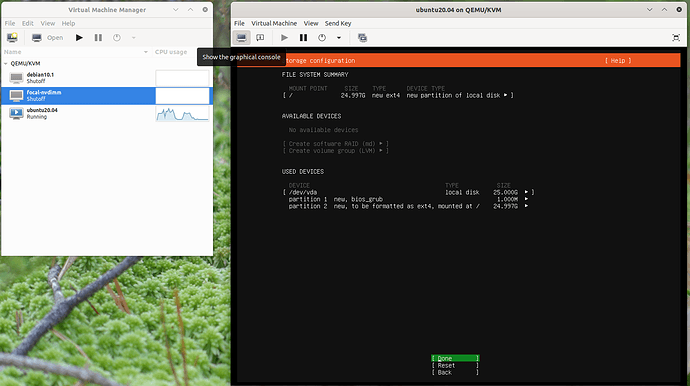Click the ubuntu20.04 CPU usage graph
The height and width of the screenshot is (386, 690).
(182, 113)
